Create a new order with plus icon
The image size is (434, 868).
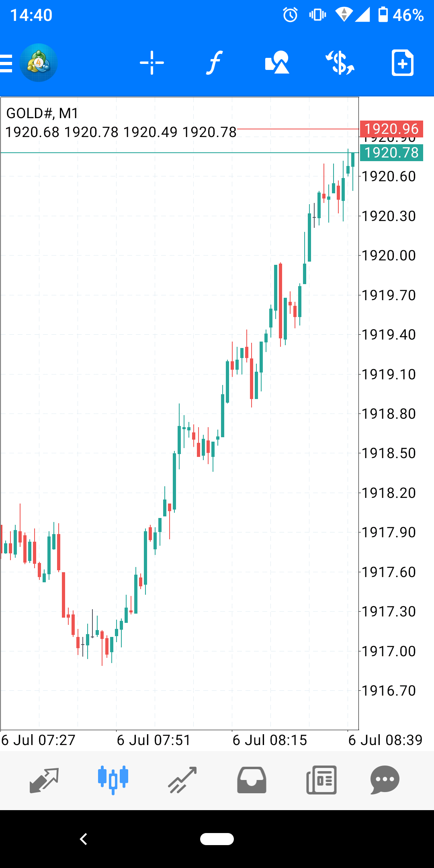(x=402, y=63)
